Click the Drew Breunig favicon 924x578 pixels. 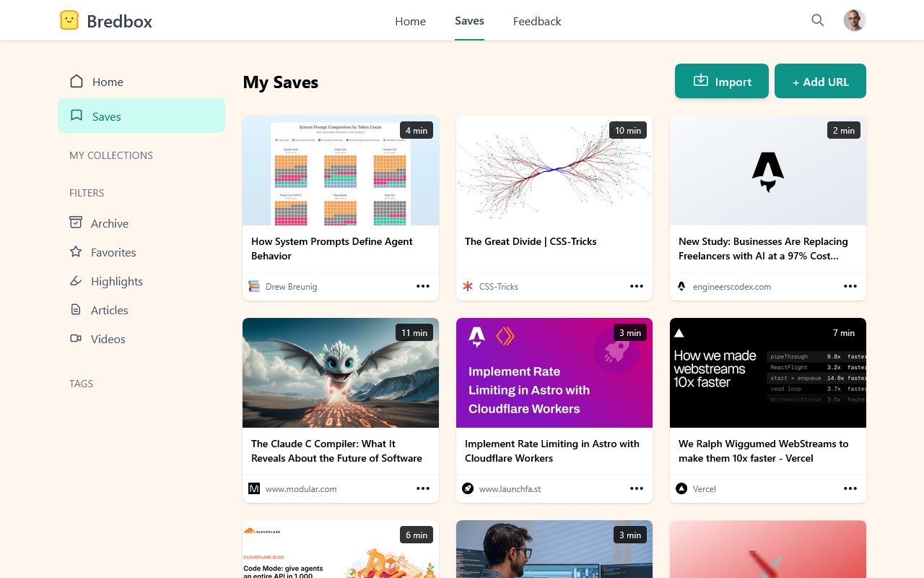pos(254,286)
